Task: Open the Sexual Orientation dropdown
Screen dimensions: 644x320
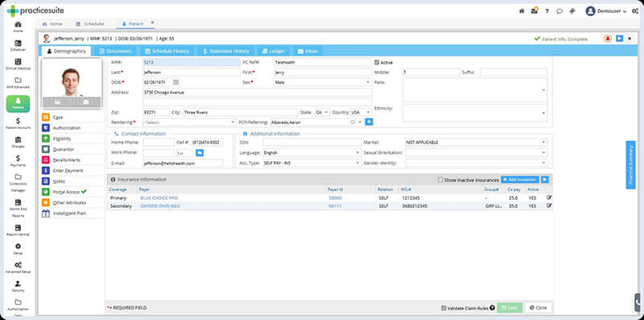Action: (476, 152)
